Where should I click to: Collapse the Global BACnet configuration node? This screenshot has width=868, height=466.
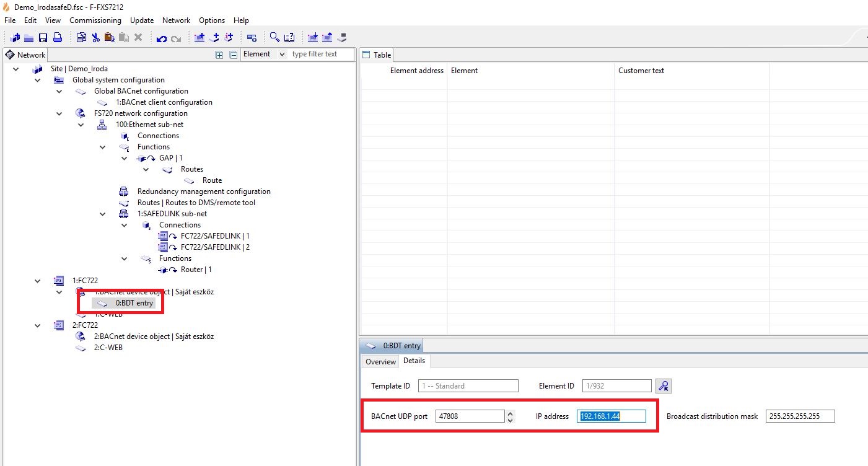[x=59, y=91]
